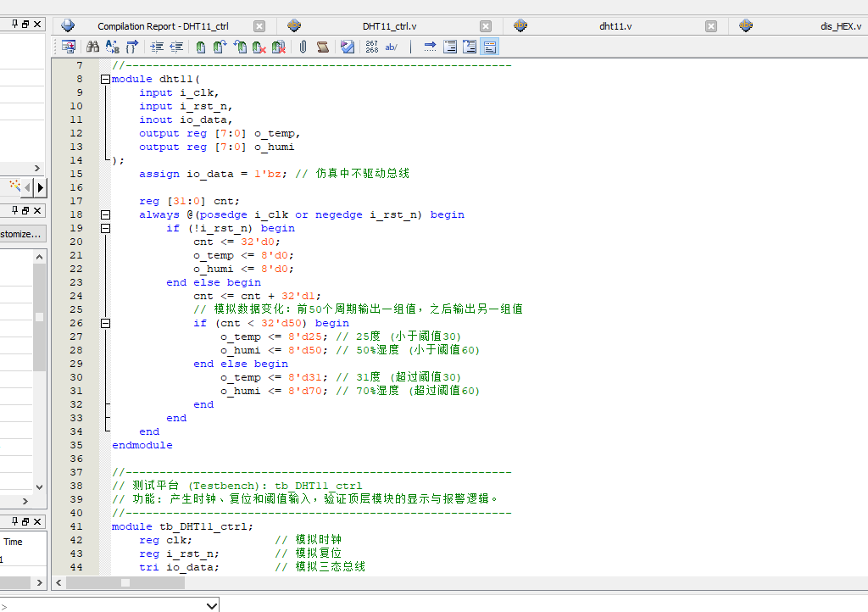
Task: Click the Compilation Report tab icon
Action: (68, 25)
